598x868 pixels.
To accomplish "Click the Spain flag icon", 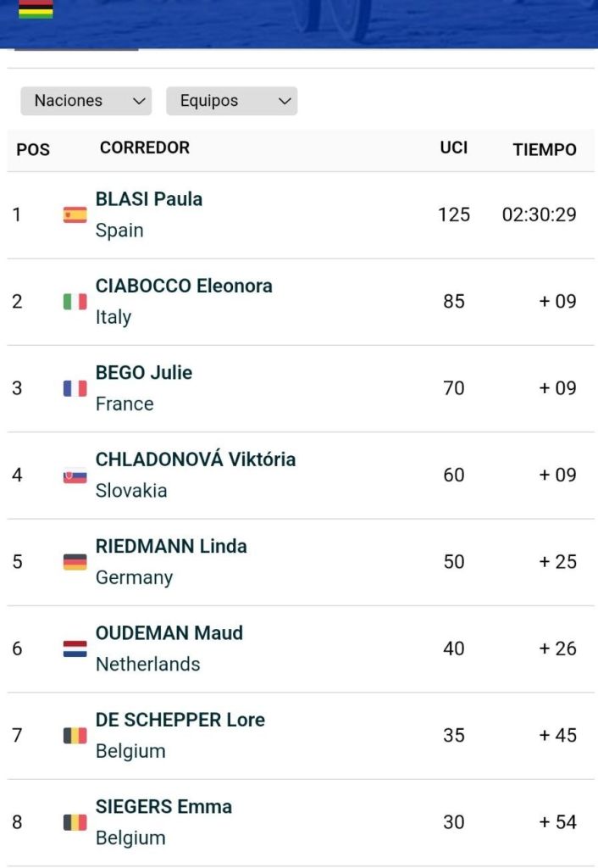I will (x=75, y=214).
